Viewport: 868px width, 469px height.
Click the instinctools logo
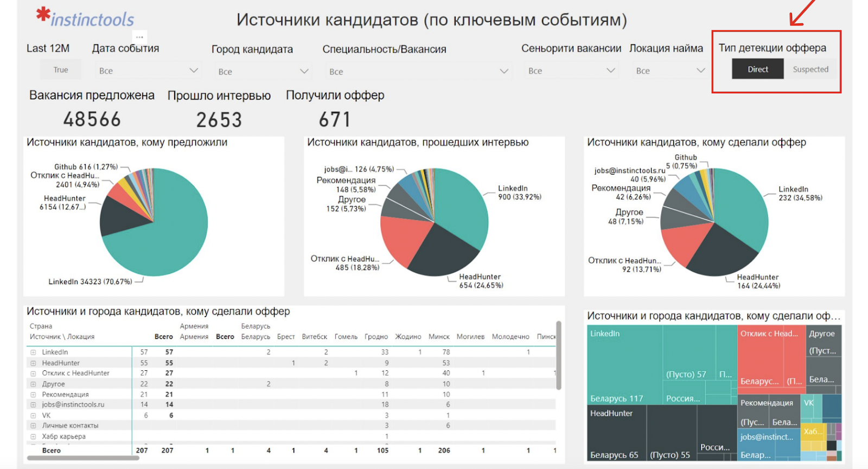(x=85, y=17)
